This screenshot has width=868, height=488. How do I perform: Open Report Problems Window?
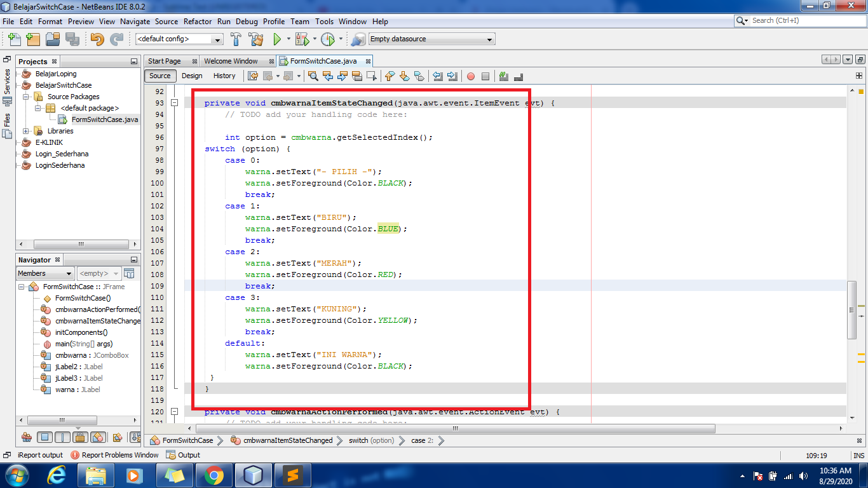coord(114,455)
